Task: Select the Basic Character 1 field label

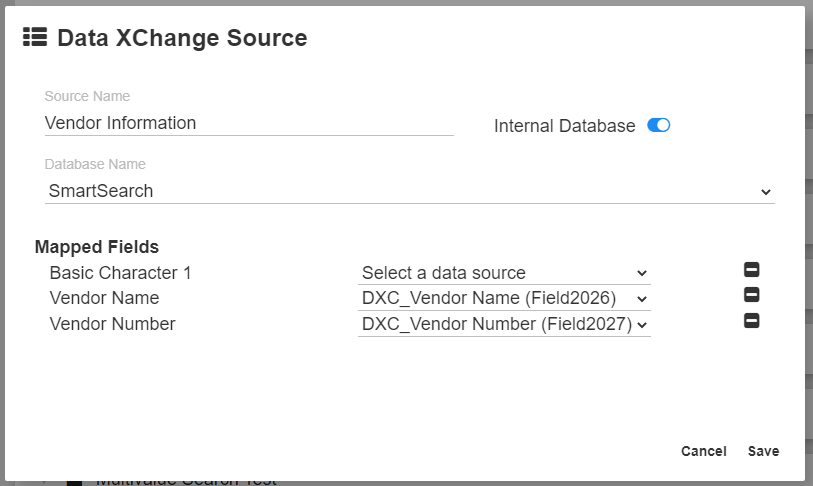Action: click(x=120, y=273)
